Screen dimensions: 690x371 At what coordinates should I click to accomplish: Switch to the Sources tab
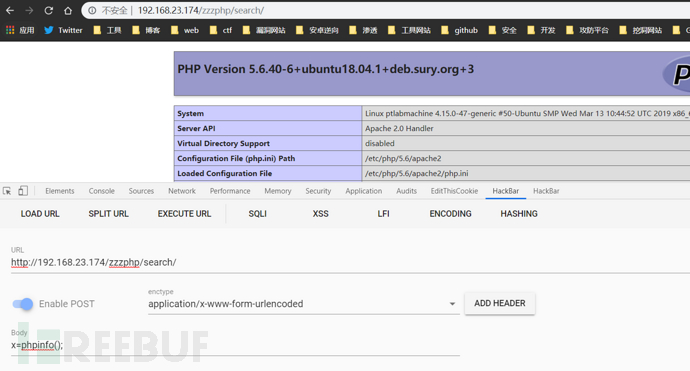(x=141, y=191)
